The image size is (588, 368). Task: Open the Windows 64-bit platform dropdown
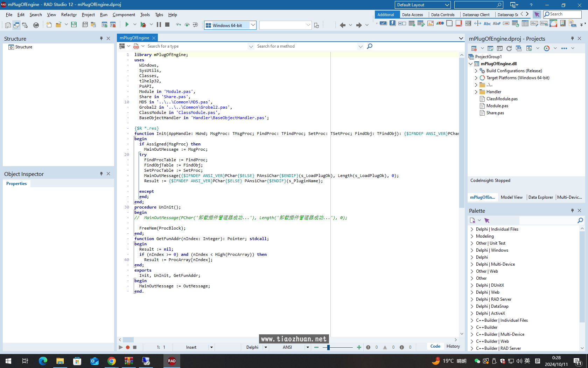click(x=253, y=25)
